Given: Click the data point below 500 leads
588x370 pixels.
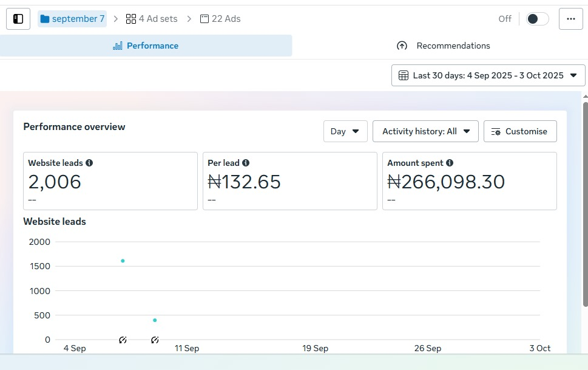Looking at the screenshot, I should coord(155,320).
